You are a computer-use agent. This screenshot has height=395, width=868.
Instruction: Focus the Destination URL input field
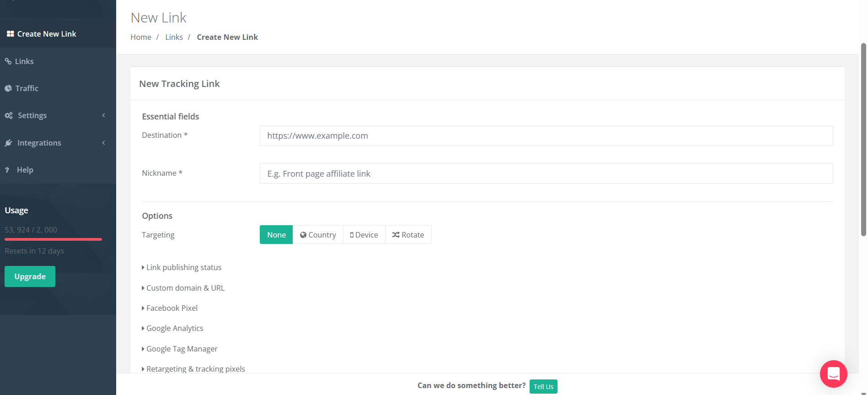pos(546,136)
